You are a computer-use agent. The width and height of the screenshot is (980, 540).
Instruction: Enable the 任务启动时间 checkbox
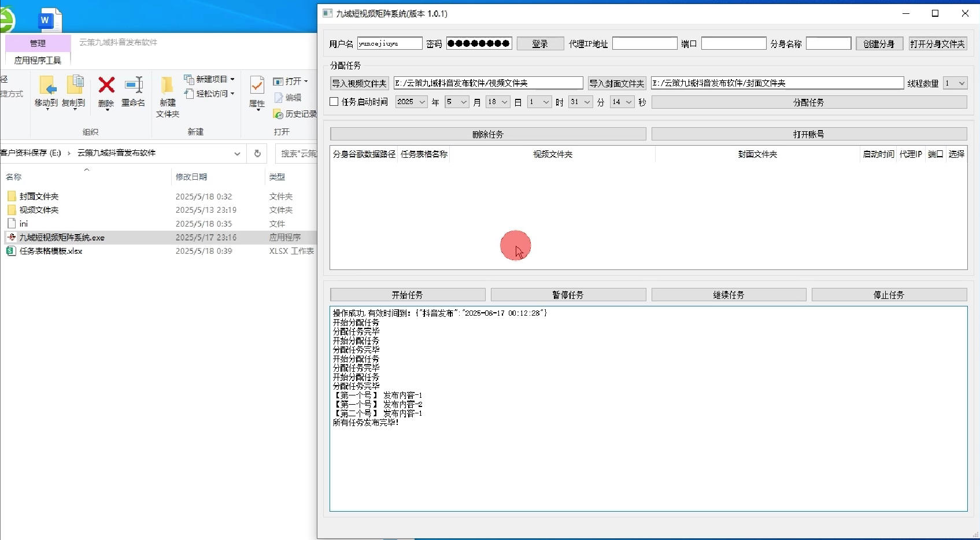coord(334,102)
